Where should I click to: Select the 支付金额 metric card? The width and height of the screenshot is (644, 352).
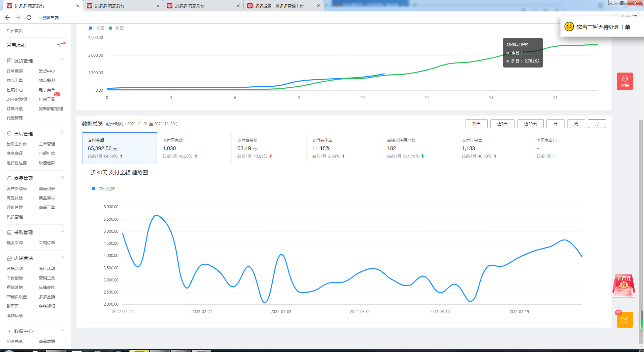pos(119,148)
